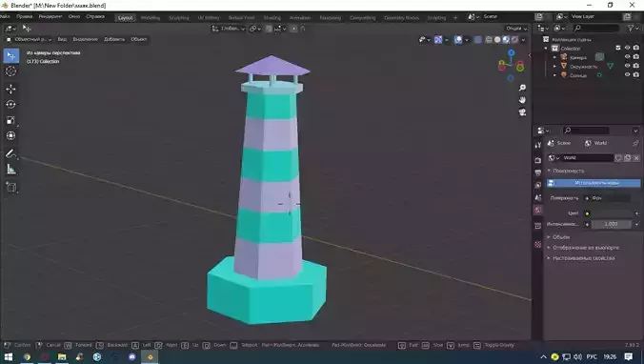644x364 pixels.
Task: Open the outliner filter dropdown
Action: pos(632,28)
